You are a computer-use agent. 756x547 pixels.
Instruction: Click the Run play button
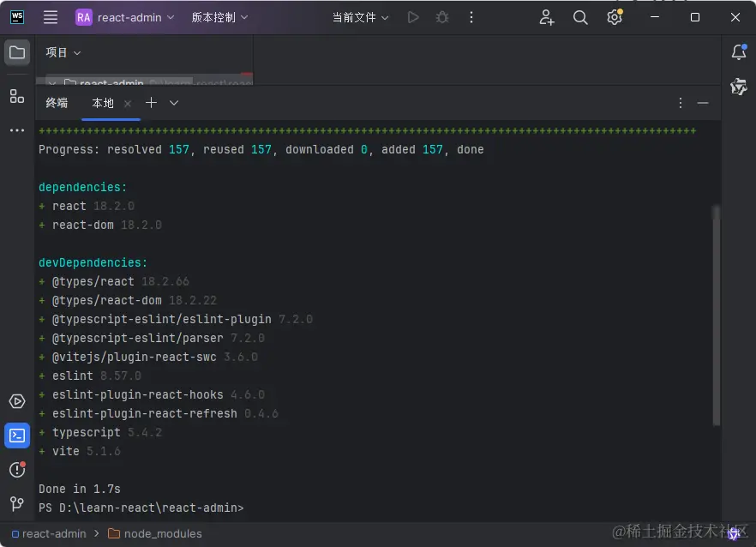coord(413,17)
